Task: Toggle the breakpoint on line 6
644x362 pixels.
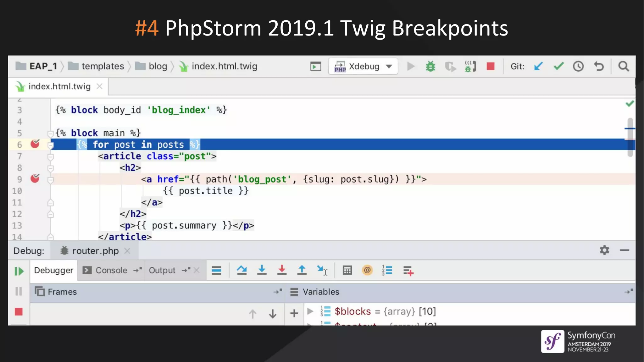Action: (35, 144)
